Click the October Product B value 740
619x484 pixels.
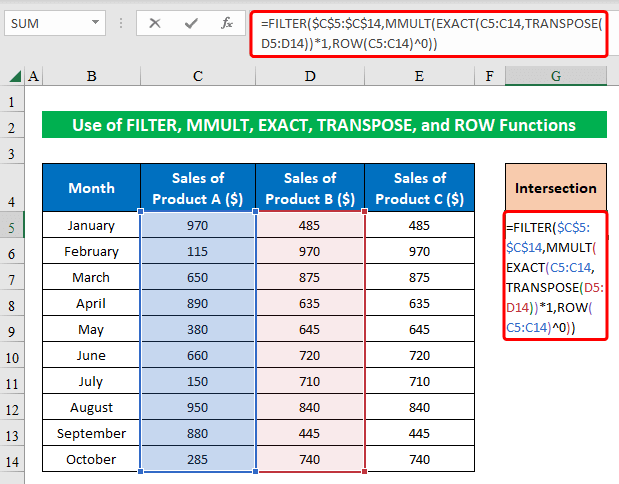coord(309,460)
